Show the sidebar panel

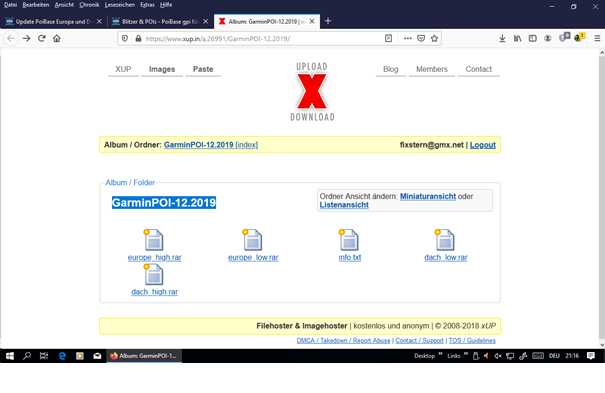tap(532, 38)
